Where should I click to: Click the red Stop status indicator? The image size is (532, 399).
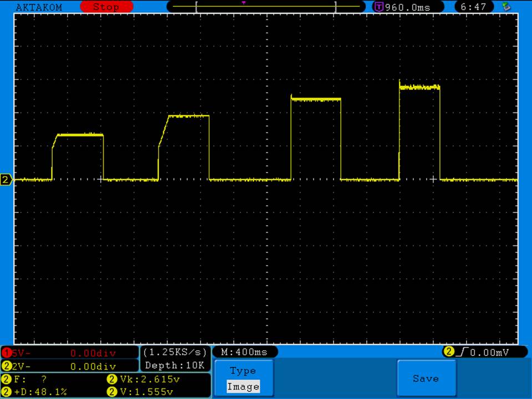pos(106,7)
